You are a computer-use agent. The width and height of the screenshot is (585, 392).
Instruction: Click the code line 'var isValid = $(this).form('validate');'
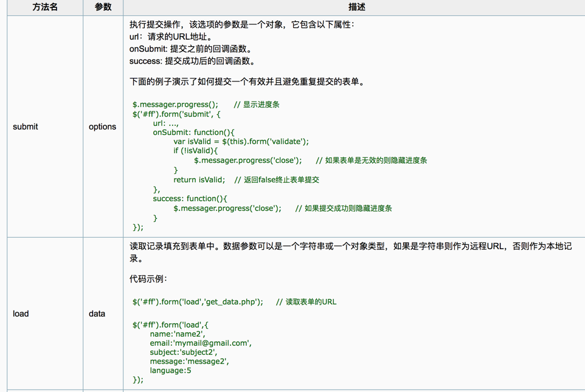coord(241,142)
